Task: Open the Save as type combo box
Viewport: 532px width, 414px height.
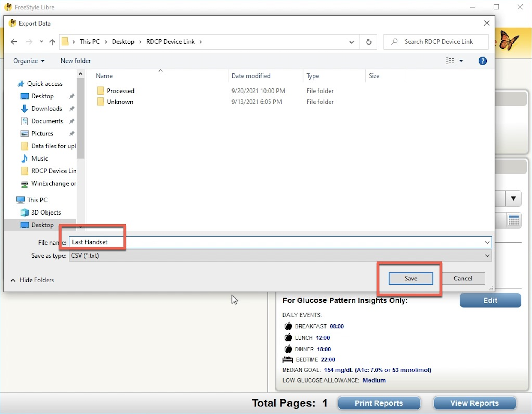Action: [x=280, y=256]
